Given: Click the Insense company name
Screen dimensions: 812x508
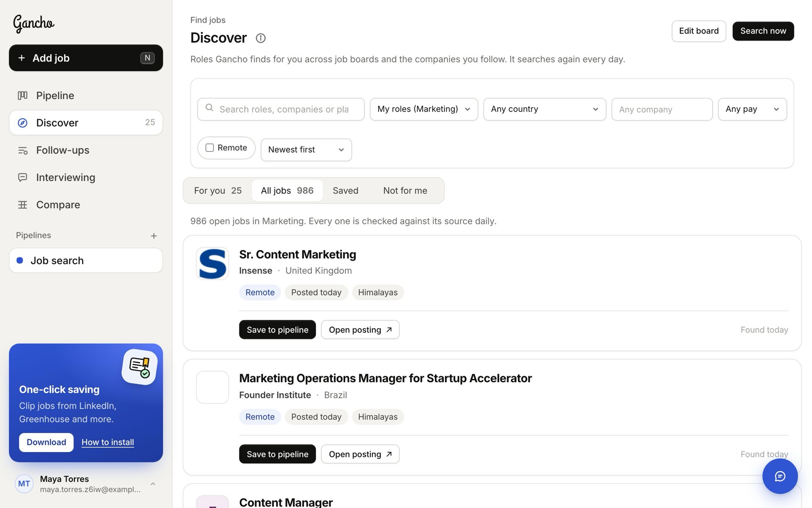Looking at the screenshot, I should [256, 271].
